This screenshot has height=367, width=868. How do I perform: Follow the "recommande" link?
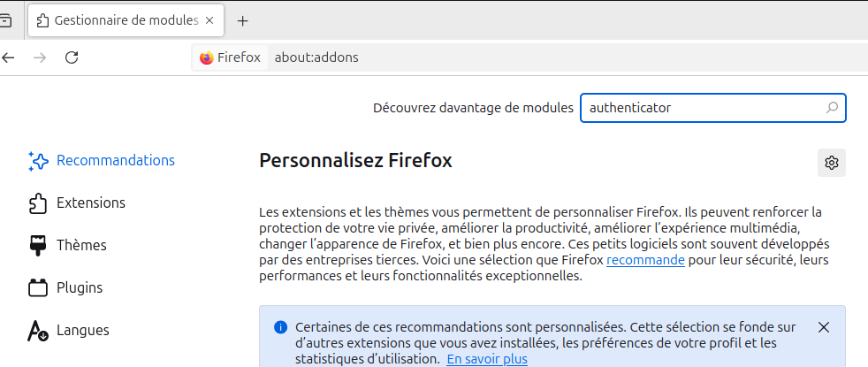tap(645, 260)
